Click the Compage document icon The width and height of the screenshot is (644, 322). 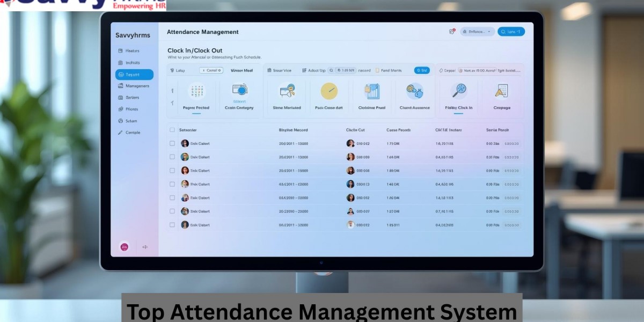point(502,91)
